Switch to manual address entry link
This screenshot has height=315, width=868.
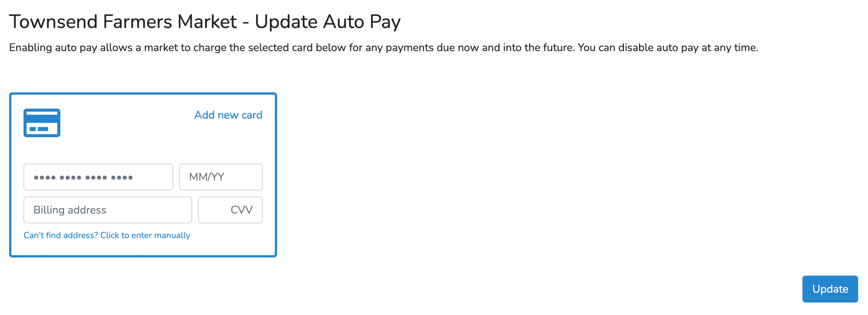(x=107, y=235)
